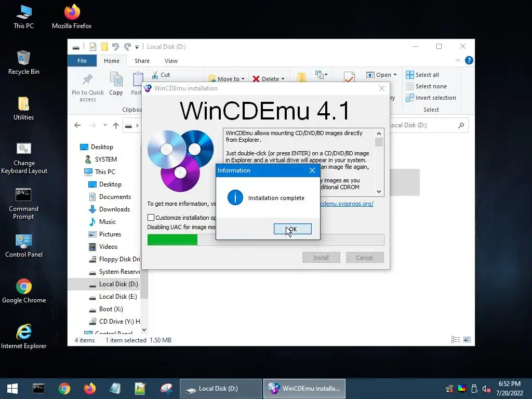Open the Delete dropdown arrow
Image resolution: width=532 pixels, height=399 pixels.
point(283,79)
